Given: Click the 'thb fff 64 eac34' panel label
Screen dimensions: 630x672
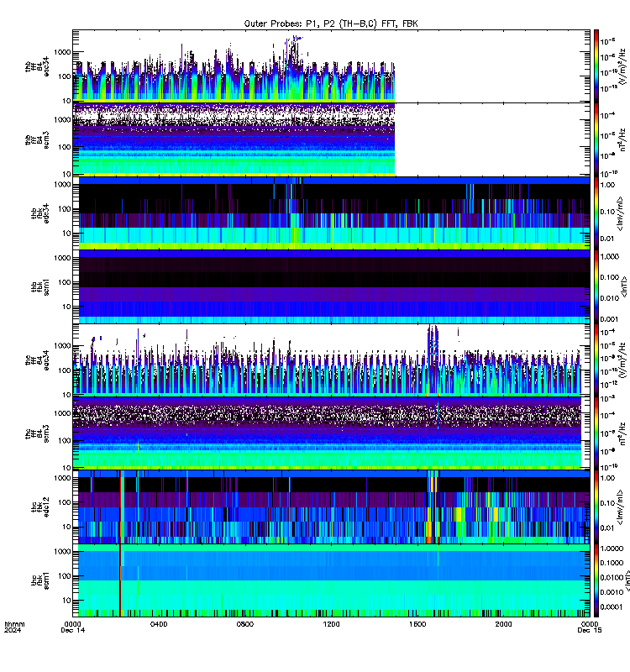Looking at the screenshot, I should click(37, 67).
